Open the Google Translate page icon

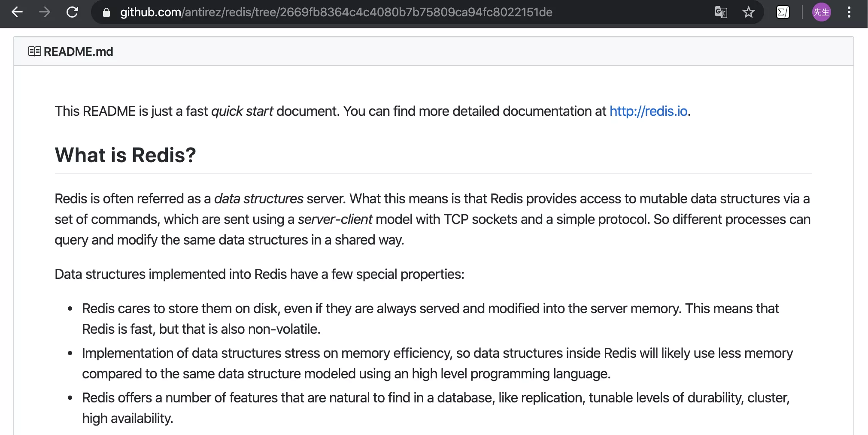click(x=721, y=12)
